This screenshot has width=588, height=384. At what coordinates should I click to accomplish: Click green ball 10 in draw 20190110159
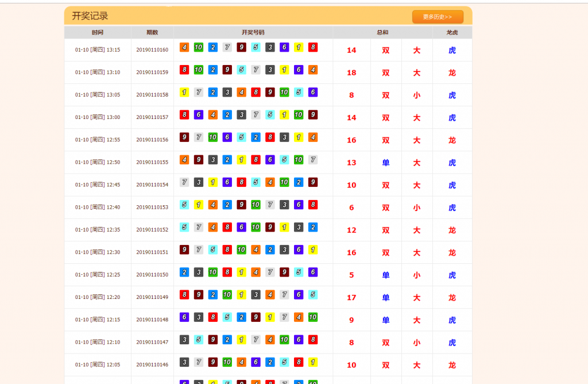click(x=199, y=70)
